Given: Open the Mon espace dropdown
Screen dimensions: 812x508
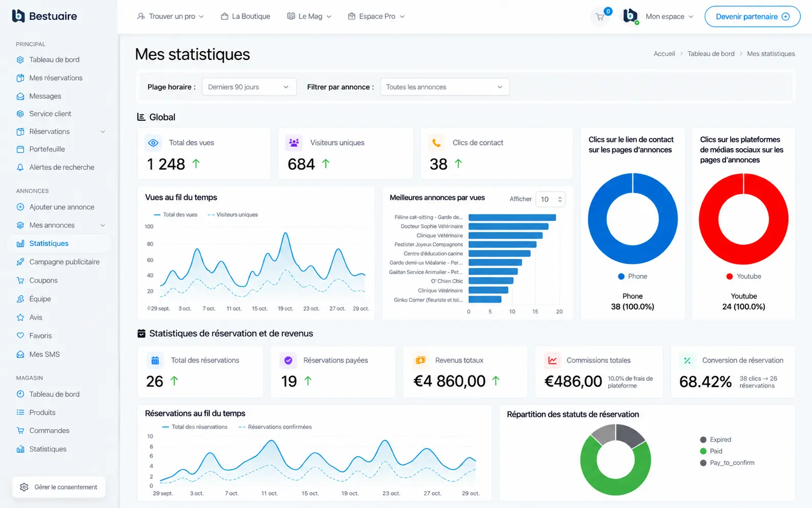Looking at the screenshot, I should [x=670, y=16].
